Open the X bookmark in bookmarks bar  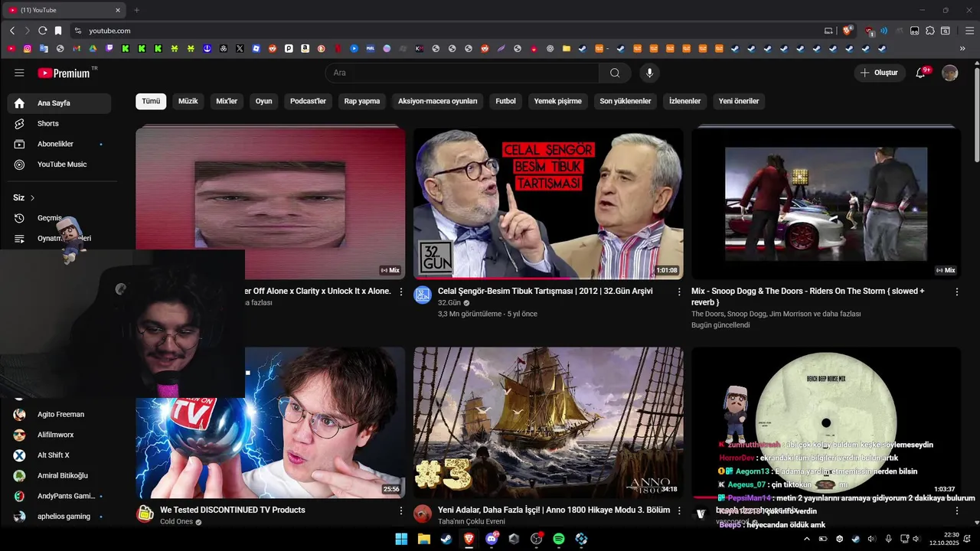(x=240, y=48)
